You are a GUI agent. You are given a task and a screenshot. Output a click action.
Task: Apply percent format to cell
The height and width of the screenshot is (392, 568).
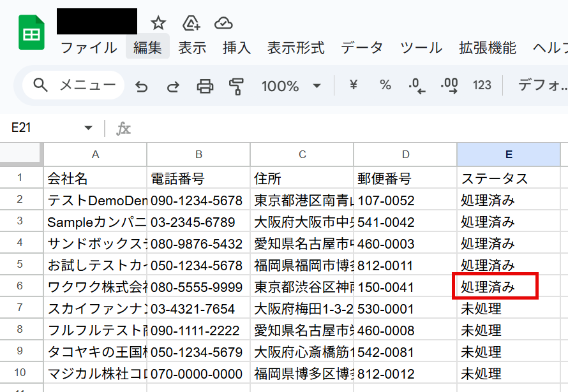[385, 85]
